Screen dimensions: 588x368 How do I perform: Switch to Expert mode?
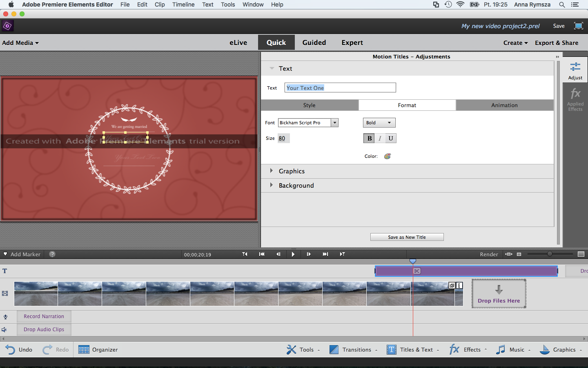tap(352, 43)
